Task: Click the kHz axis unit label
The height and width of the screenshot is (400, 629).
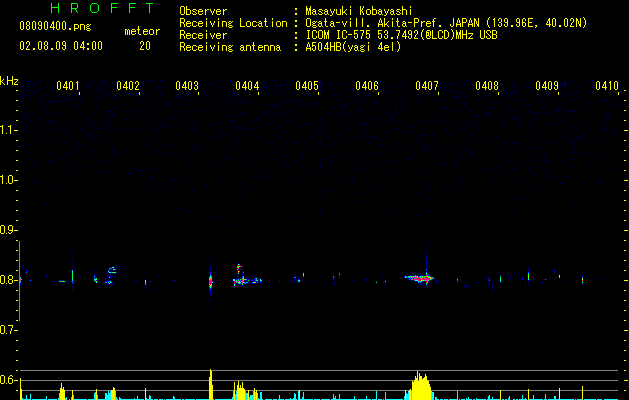Action: tap(9, 81)
